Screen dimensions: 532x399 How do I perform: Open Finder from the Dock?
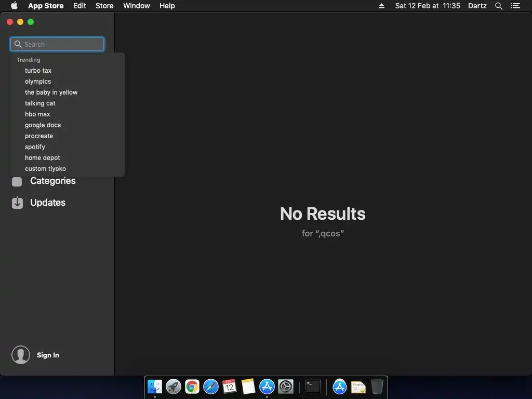[x=155, y=387]
